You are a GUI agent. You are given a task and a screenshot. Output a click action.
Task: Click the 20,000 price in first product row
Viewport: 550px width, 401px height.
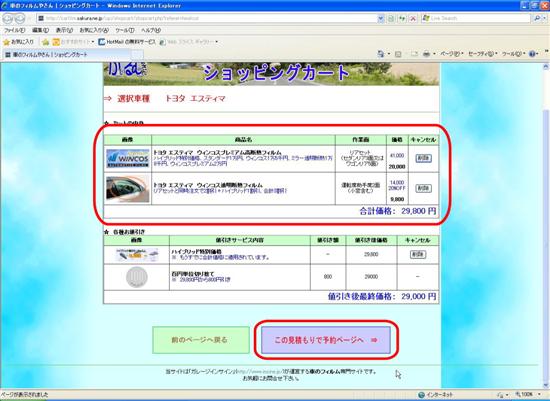[397, 167]
